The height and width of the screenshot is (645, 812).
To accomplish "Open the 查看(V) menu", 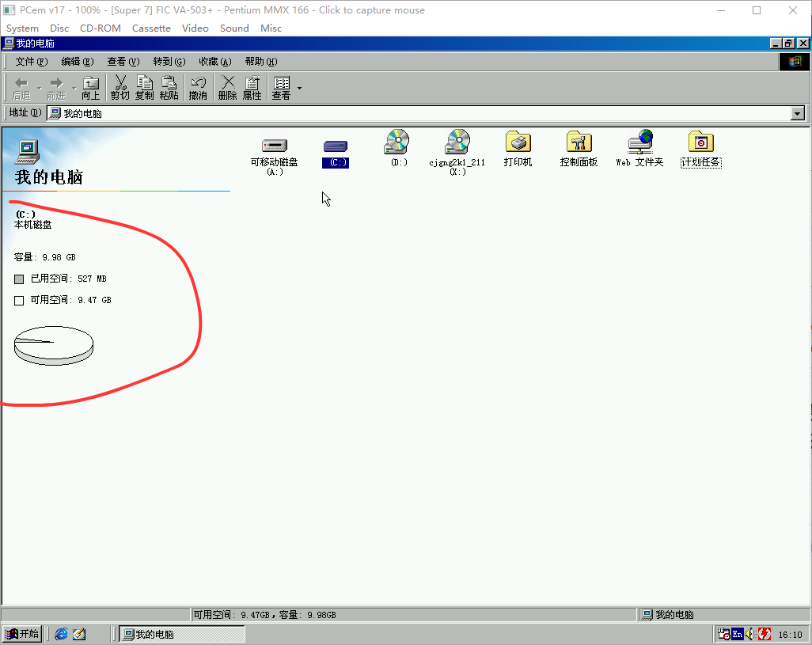I will [x=123, y=62].
